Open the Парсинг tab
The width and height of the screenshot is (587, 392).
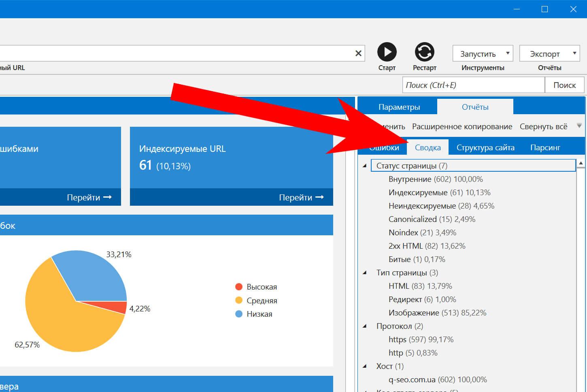545,148
